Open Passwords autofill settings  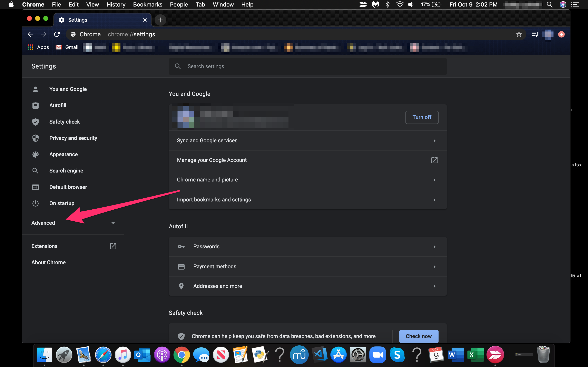307,247
